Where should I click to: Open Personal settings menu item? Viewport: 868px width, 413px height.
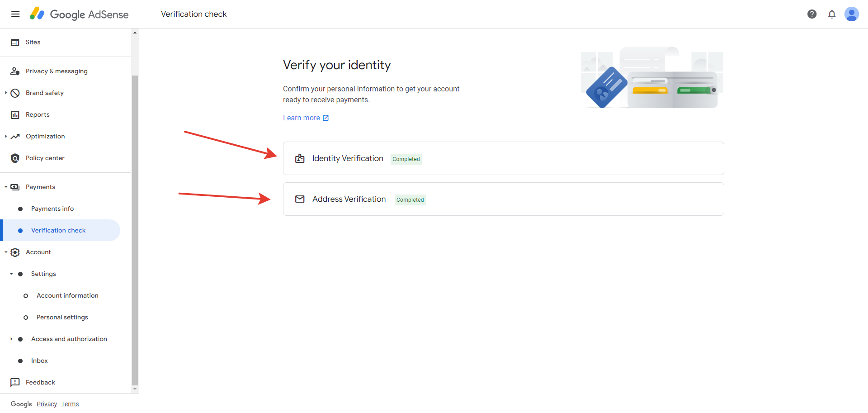pos(62,317)
